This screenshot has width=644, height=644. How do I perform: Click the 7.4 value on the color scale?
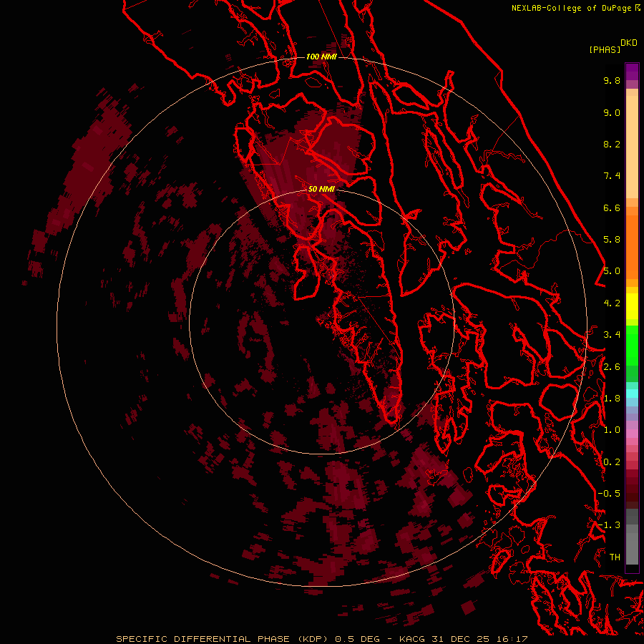[x=612, y=176]
